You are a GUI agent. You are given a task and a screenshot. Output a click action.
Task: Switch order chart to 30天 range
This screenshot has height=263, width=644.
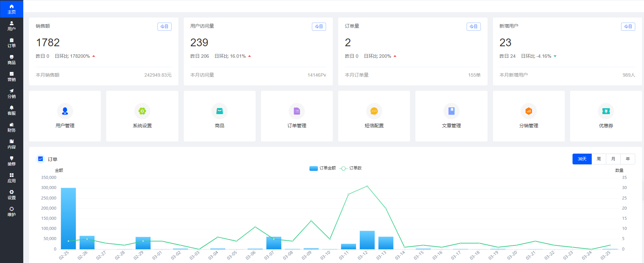coord(582,159)
